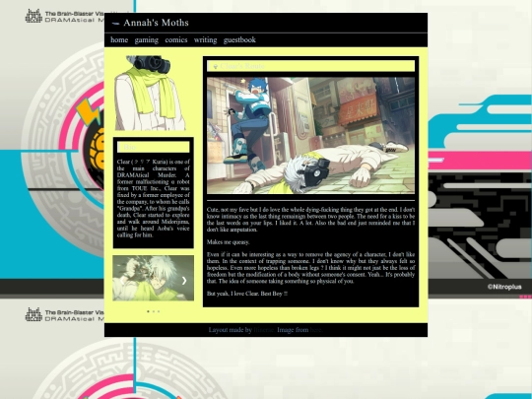
Task: Open the home page in navigation
Action: (x=119, y=40)
